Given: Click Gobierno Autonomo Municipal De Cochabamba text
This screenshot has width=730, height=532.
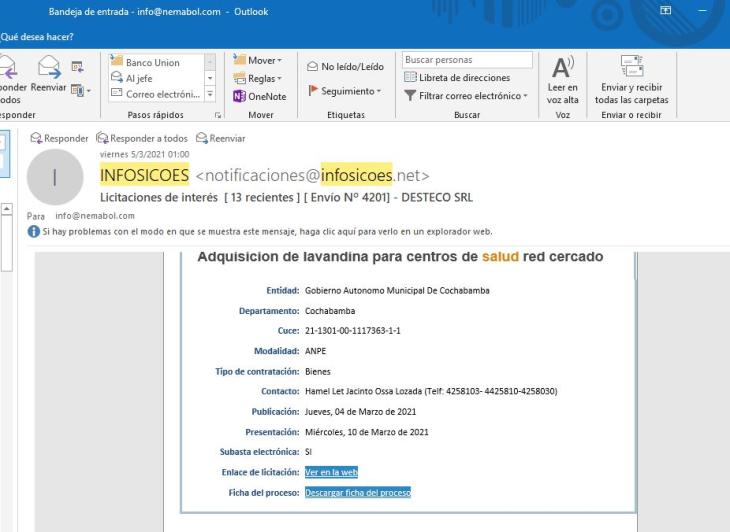Looking at the screenshot, I should (x=397, y=290).
